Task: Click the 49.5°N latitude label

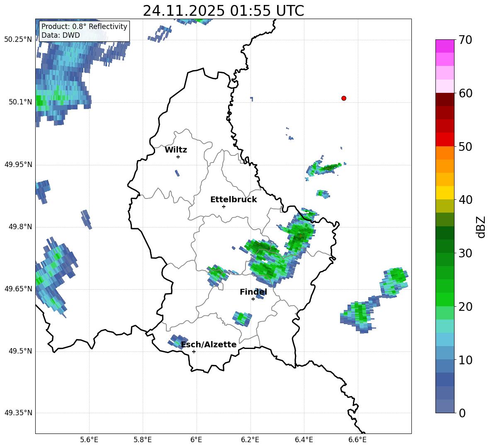Action: [20, 351]
